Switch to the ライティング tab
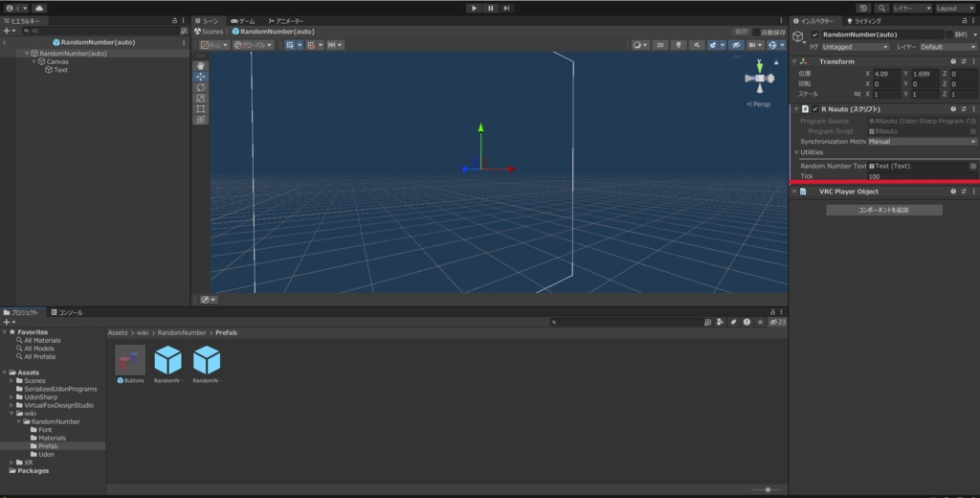 coord(864,21)
